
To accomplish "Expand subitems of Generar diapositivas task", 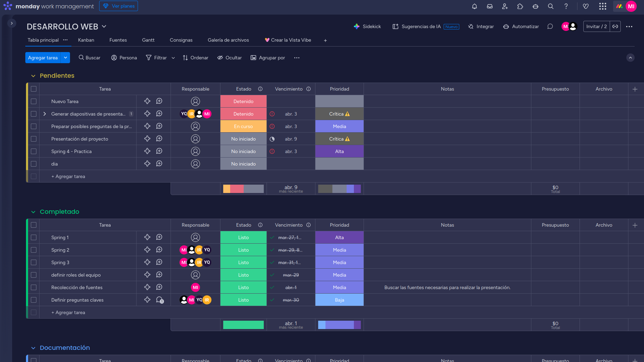I will coord(44,114).
